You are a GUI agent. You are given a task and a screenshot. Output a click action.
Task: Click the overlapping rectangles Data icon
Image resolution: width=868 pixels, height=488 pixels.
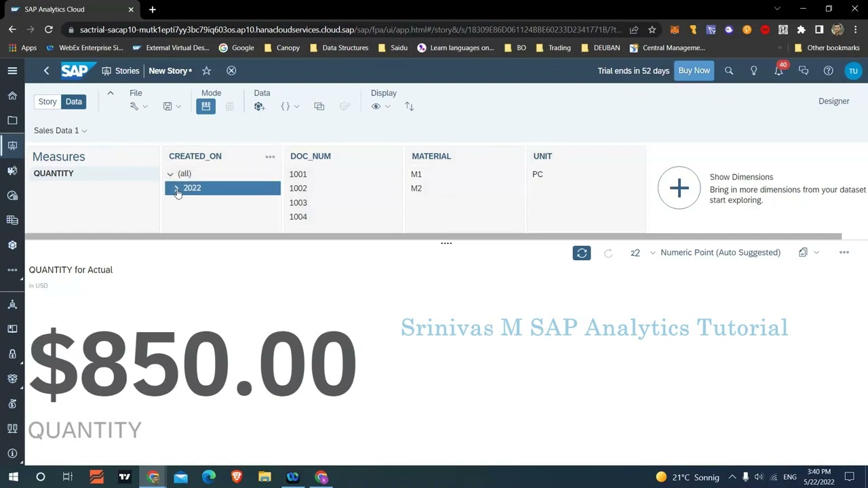pyautogui.click(x=319, y=106)
